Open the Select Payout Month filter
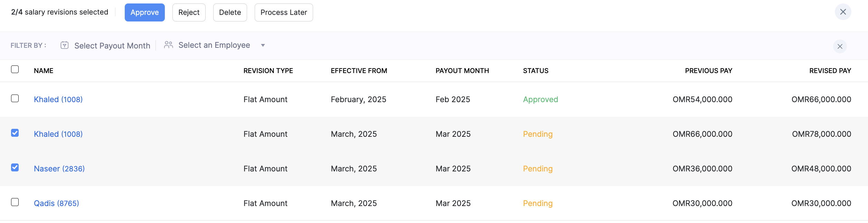The width and height of the screenshot is (868, 223). (112, 46)
